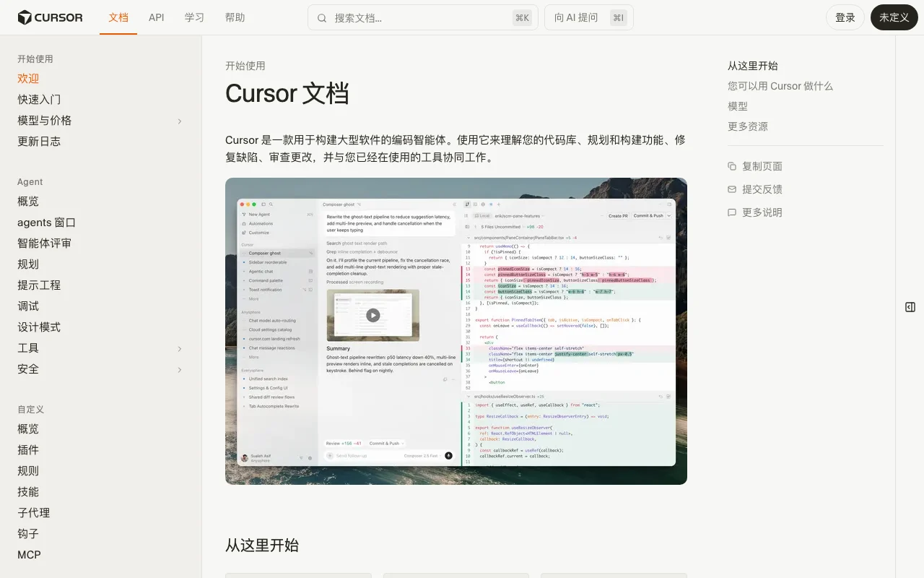
Task: Jump to 您可以用 Cursor 做什么 section
Action: pyautogui.click(x=780, y=86)
